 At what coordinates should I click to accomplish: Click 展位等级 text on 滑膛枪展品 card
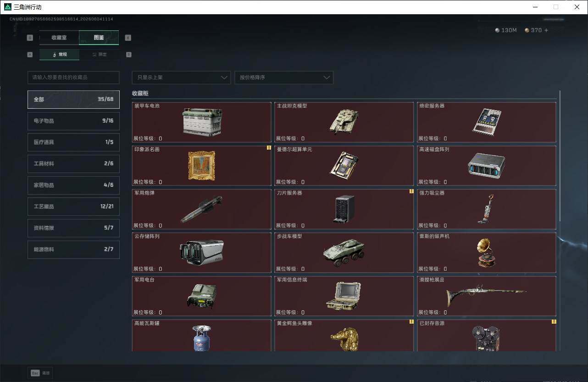point(433,313)
